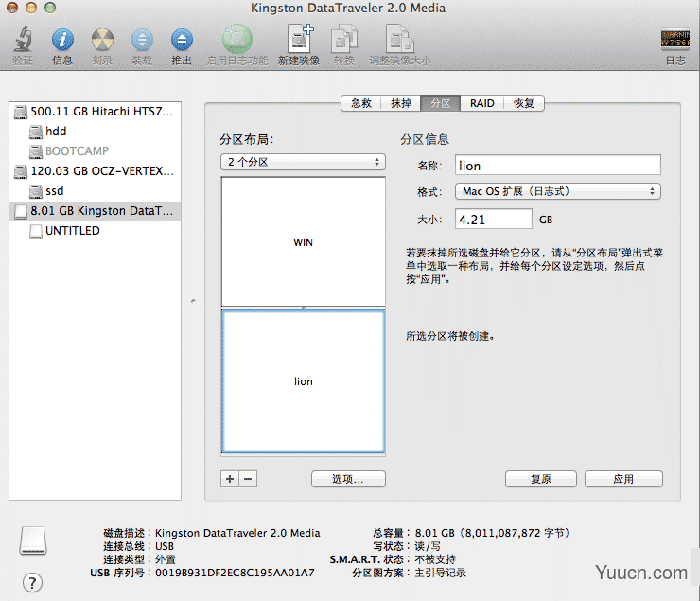Select 120.03 GB OCZ-VERTEX disk
Screen dimensions: 700x601
(95, 171)
